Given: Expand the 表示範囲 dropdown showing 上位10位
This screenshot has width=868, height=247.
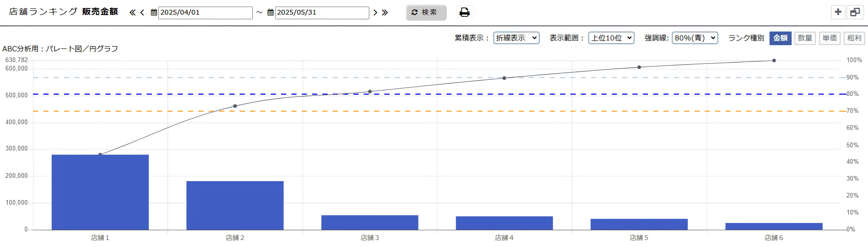Looking at the screenshot, I should pyautogui.click(x=611, y=38).
